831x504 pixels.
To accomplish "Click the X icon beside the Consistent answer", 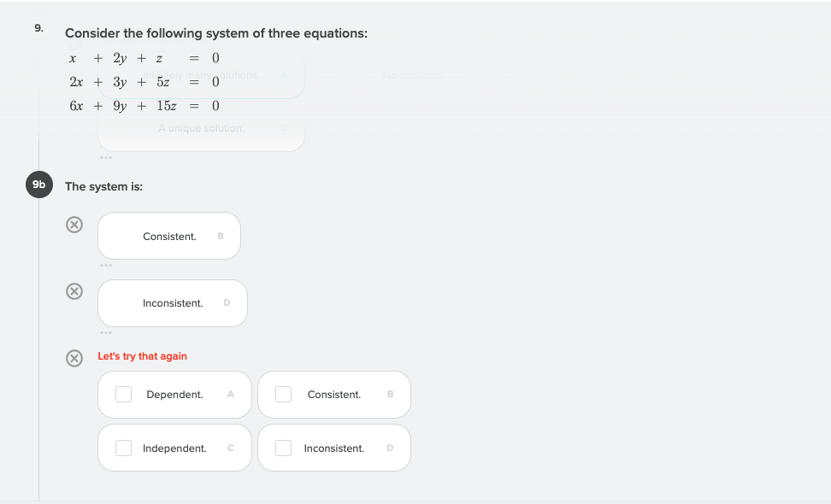I will tap(74, 224).
